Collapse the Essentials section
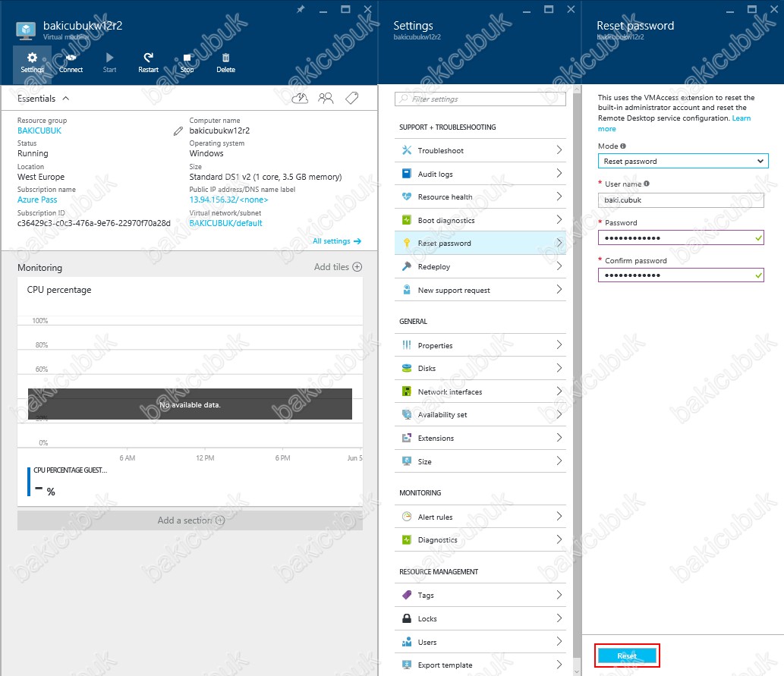 [65, 99]
